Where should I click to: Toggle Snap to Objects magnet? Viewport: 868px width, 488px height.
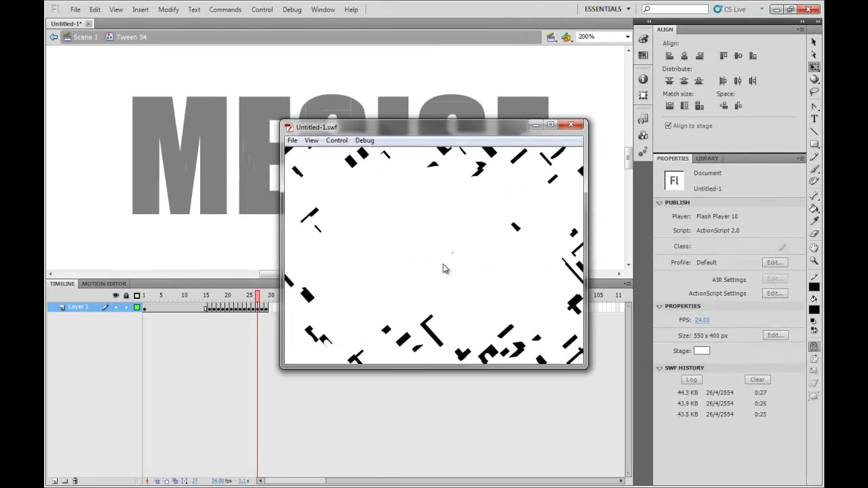pos(814,346)
